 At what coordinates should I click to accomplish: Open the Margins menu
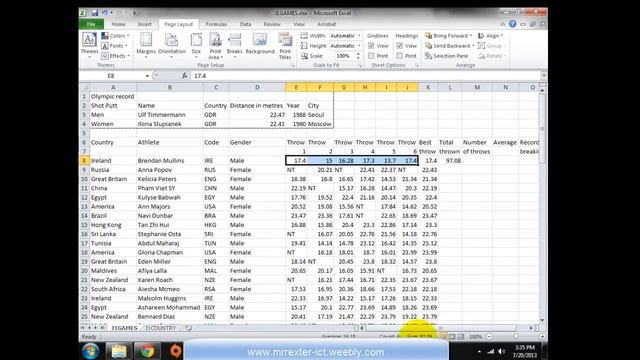[146, 45]
